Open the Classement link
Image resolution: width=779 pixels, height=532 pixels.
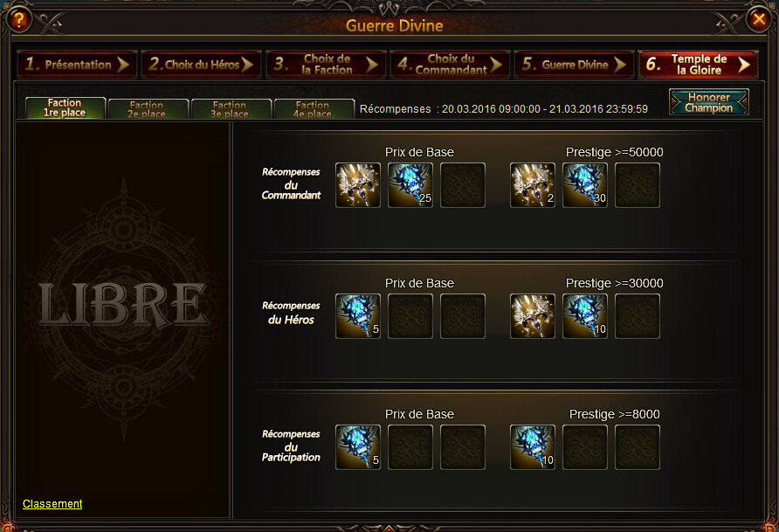coord(52,504)
